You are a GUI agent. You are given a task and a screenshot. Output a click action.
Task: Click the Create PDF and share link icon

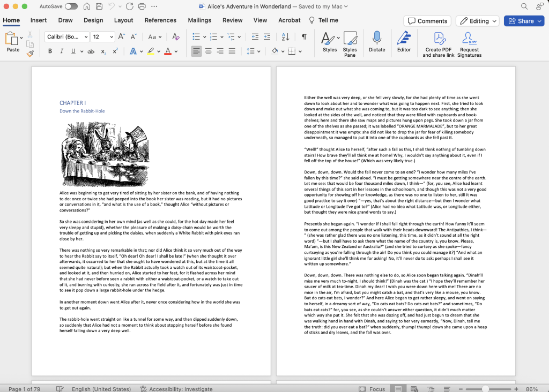(439, 44)
